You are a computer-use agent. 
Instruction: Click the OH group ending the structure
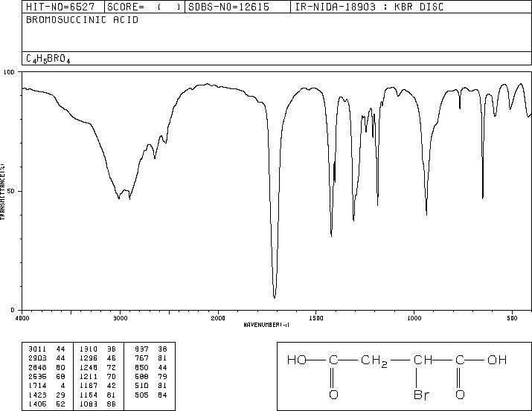click(x=497, y=360)
